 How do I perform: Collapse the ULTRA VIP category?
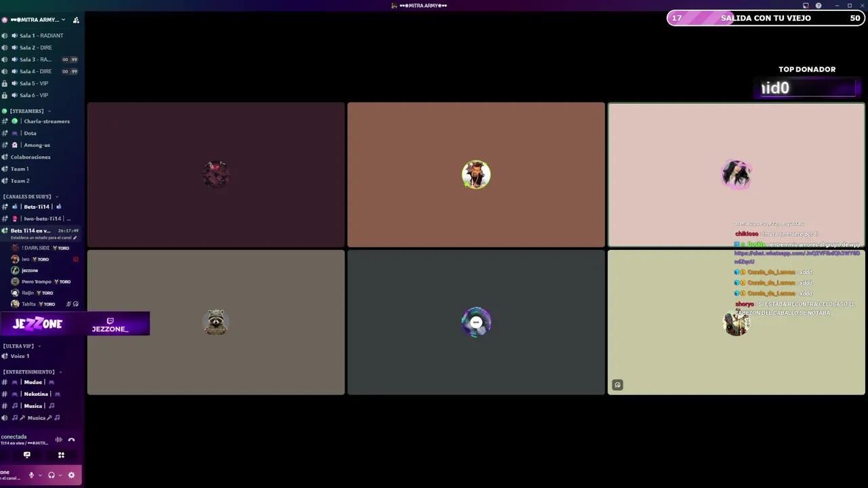click(21, 346)
